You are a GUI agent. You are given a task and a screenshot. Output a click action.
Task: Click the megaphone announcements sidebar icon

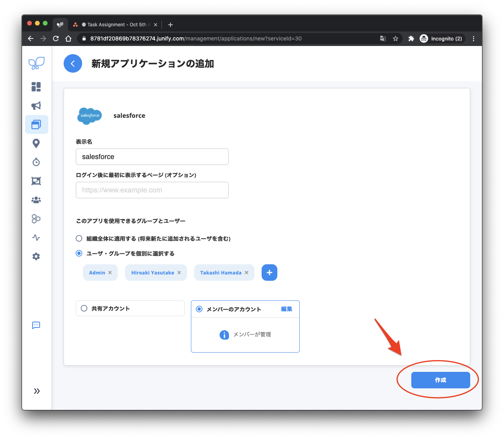coord(36,106)
